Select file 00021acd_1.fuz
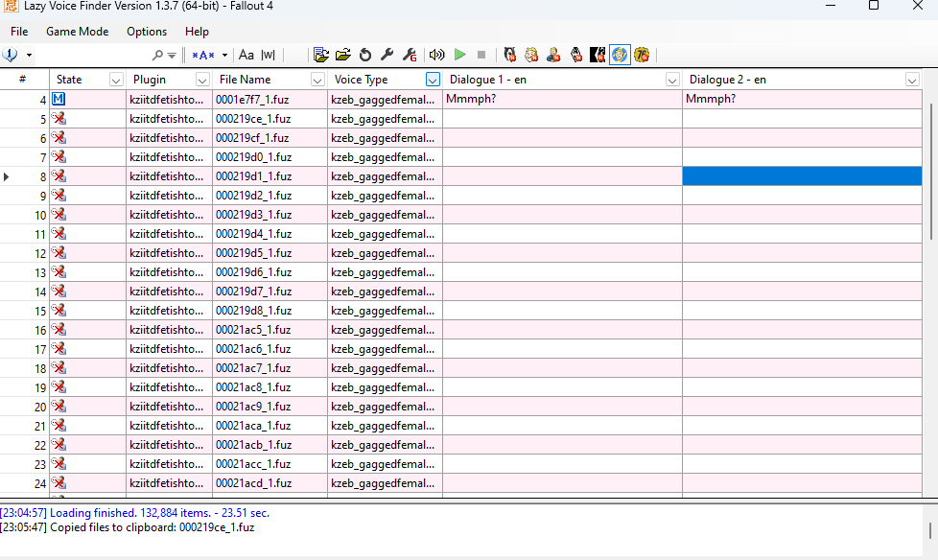The image size is (938, 560). [253, 483]
